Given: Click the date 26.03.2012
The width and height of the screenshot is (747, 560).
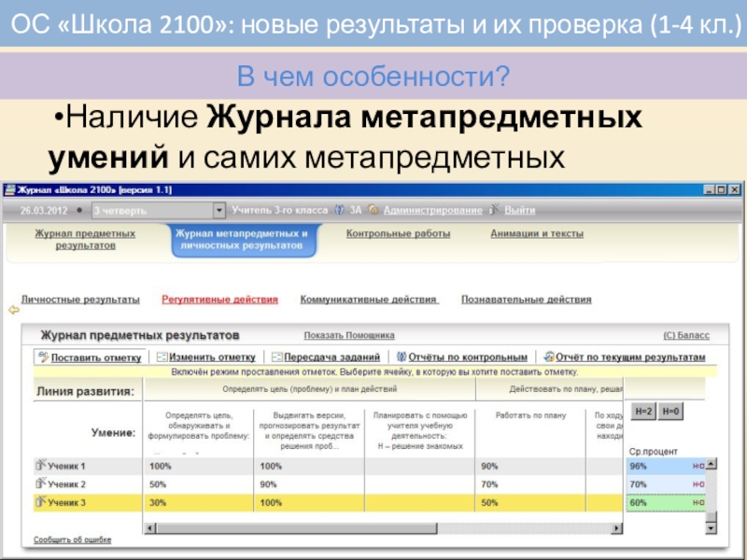Looking at the screenshot, I should 44,211.
